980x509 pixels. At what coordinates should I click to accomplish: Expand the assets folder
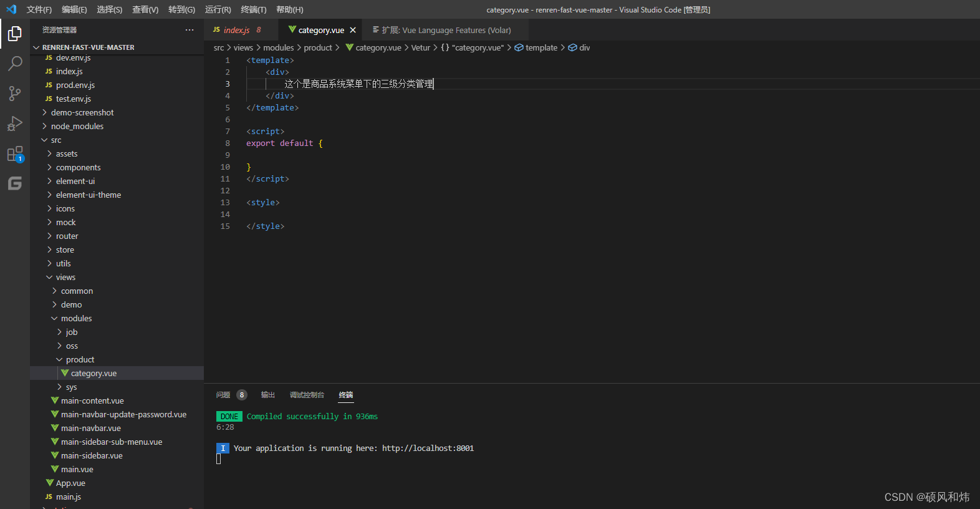pyautogui.click(x=117, y=153)
